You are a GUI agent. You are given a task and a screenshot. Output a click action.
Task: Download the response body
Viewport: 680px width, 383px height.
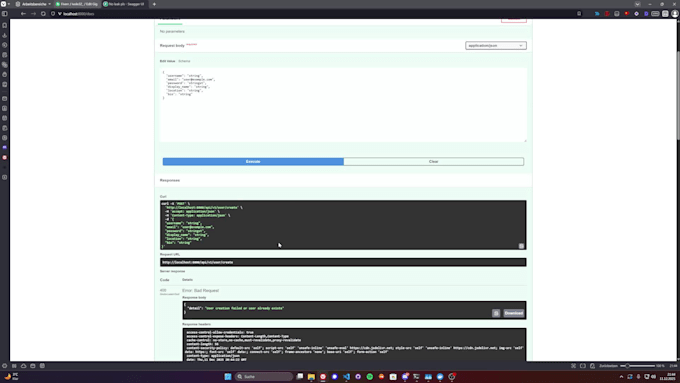(x=513, y=313)
